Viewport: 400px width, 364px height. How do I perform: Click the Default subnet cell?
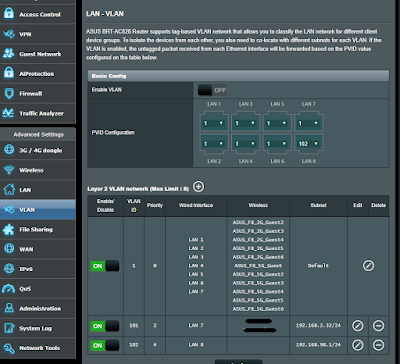[x=318, y=266]
